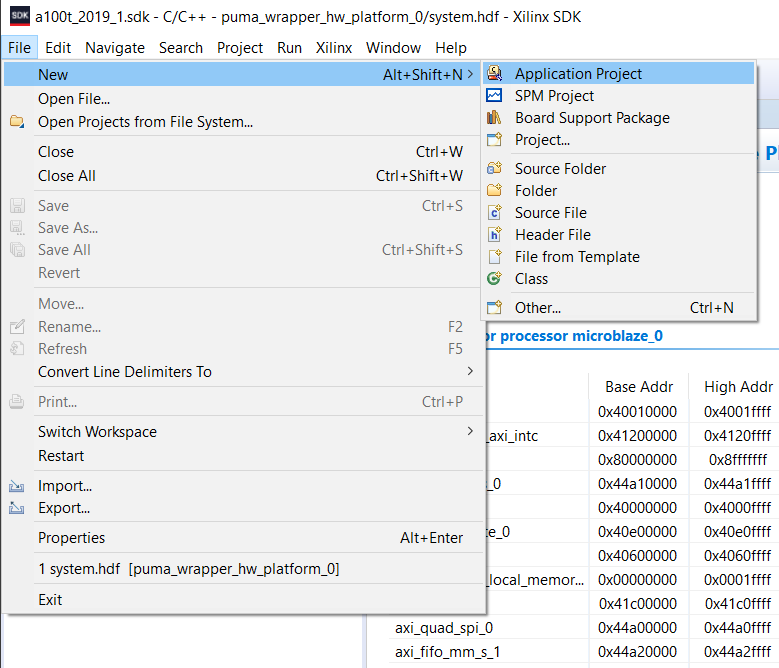The image size is (779, 668).
Task: Click the axi_quad_spi_0 row name
Action: tap(444, 628)
